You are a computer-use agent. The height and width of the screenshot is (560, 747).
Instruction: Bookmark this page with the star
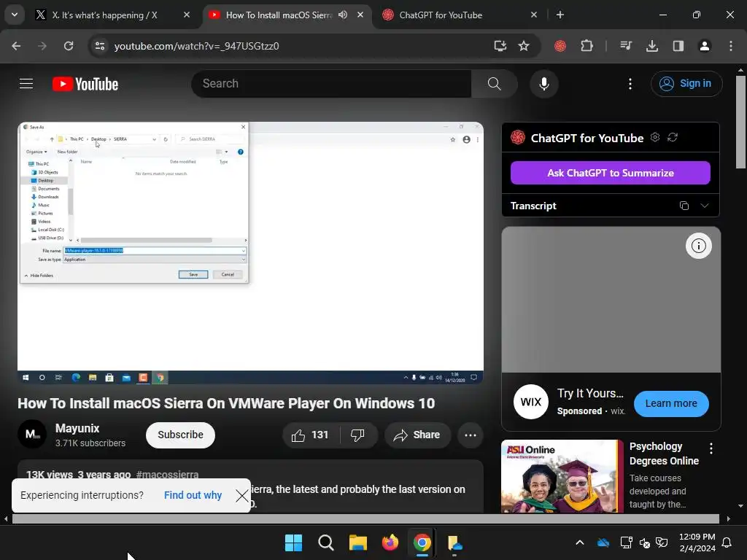[x=524, y=46]
